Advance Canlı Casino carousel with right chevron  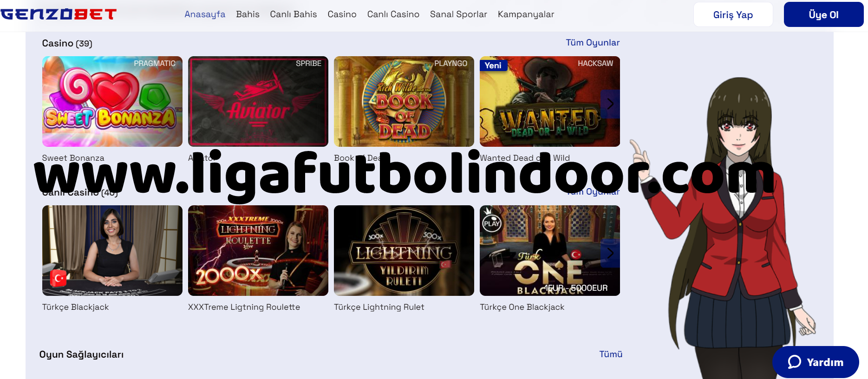[x=610, y=253]
